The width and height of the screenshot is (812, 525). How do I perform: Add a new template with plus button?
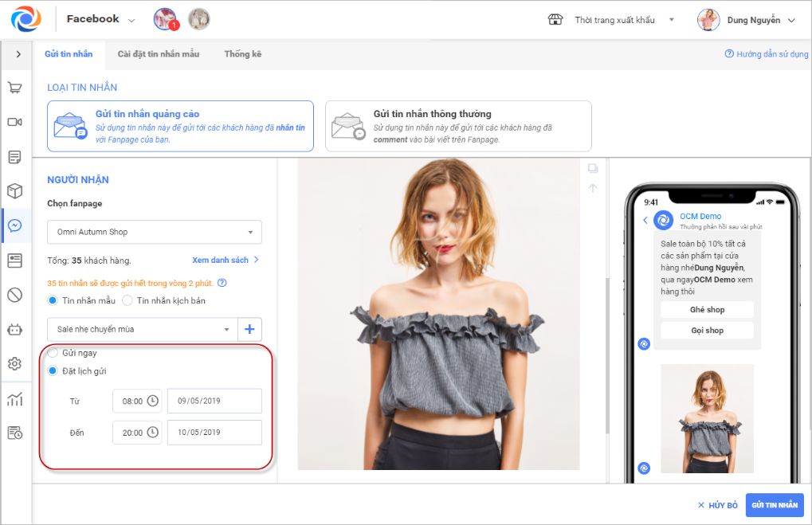(x=249, y=329)
